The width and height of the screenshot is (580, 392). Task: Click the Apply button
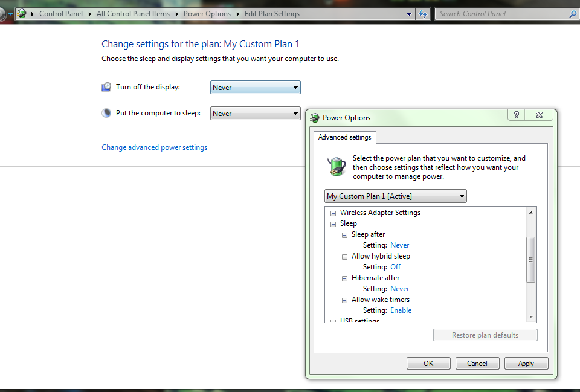[x=526, y=363]
